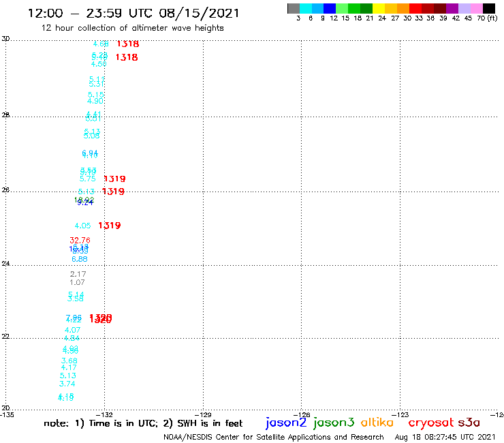This screenshot has height=443, width=504.
Task: Click the bright red swatch in the legend bar
Action: click(x=415, y=8)
